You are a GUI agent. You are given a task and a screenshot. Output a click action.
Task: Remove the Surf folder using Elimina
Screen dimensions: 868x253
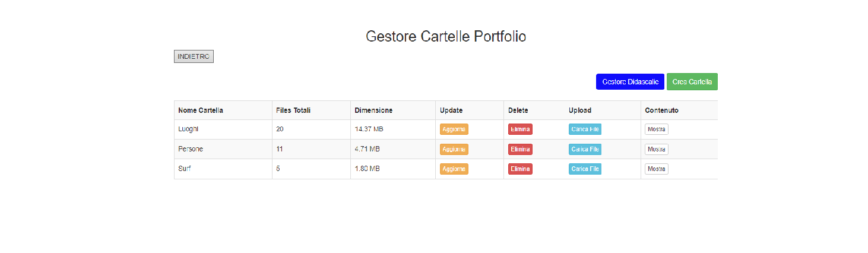coord(520,169)
